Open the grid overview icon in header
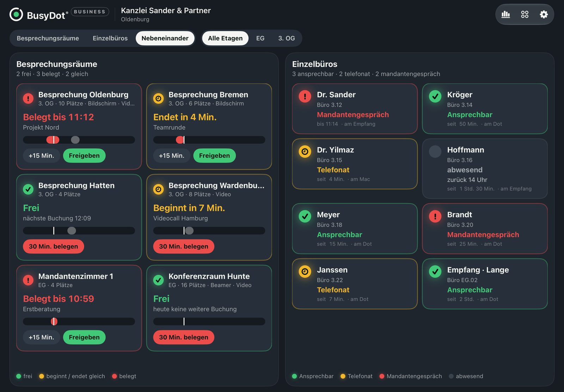 click(x=525, y=14)
